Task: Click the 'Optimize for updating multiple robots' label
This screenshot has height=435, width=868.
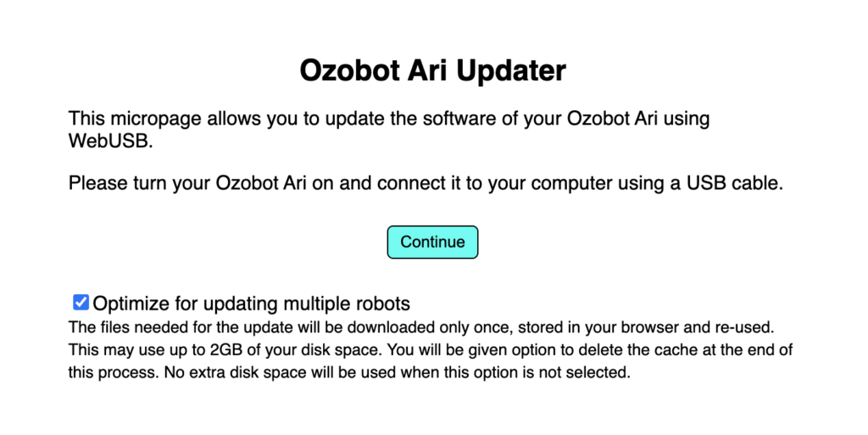Action: pos(251,303)
